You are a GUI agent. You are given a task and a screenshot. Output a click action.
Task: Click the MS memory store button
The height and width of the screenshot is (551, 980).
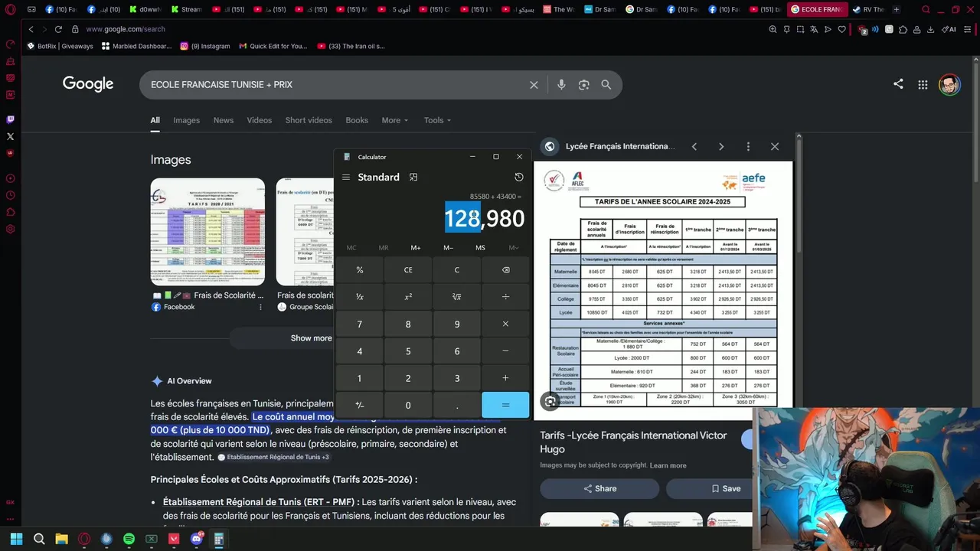[x=480, y=248]
